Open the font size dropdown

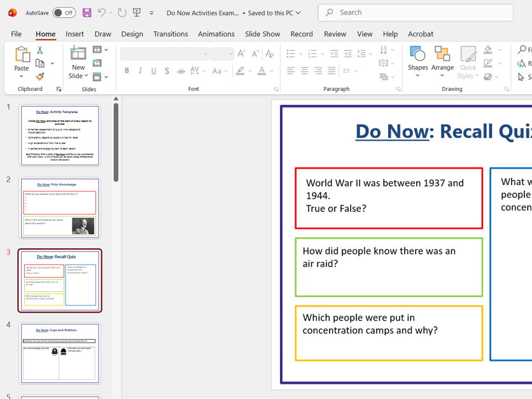pyautogui.click(x=230, y=52)
